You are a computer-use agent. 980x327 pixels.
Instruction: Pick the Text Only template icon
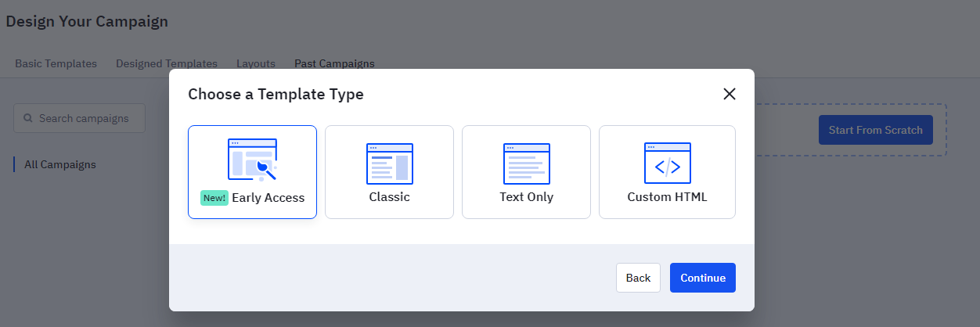coord(526,163)
